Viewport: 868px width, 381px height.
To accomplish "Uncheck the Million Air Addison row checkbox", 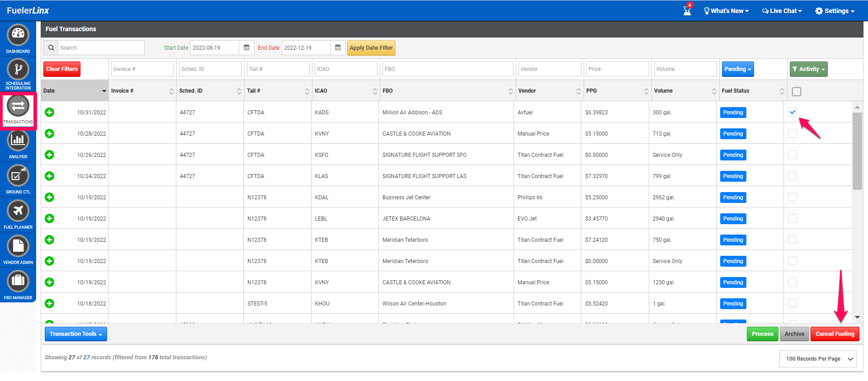I will pos(793,112).
